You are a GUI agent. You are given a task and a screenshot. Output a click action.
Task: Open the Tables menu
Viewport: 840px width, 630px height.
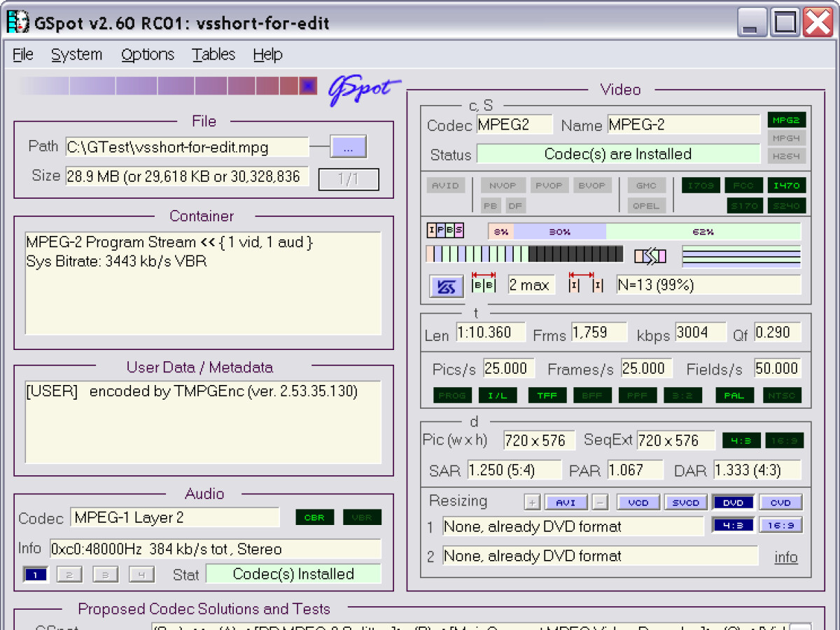[213, 55]
